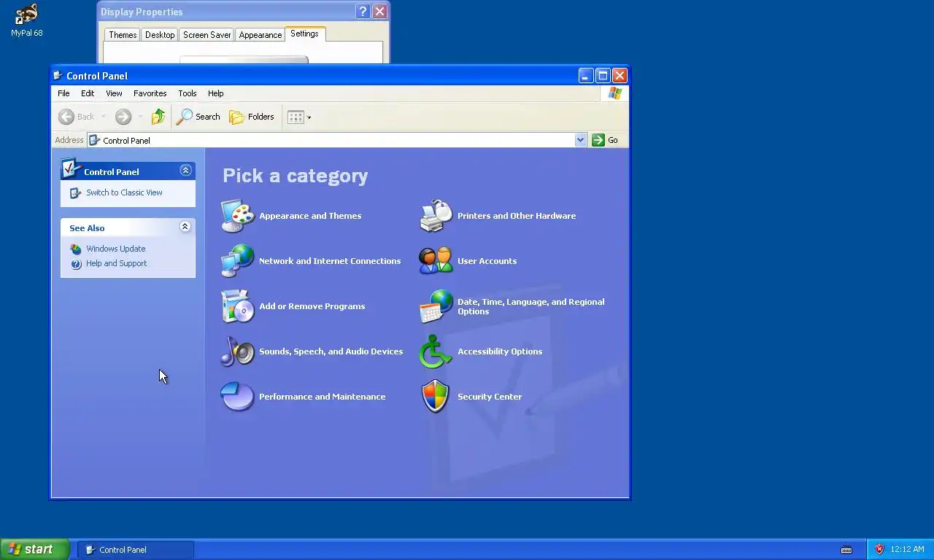This screenshot has width=934, height=560.
Task: Click Control Panel window title bar icon
Action: coord(58,75)
